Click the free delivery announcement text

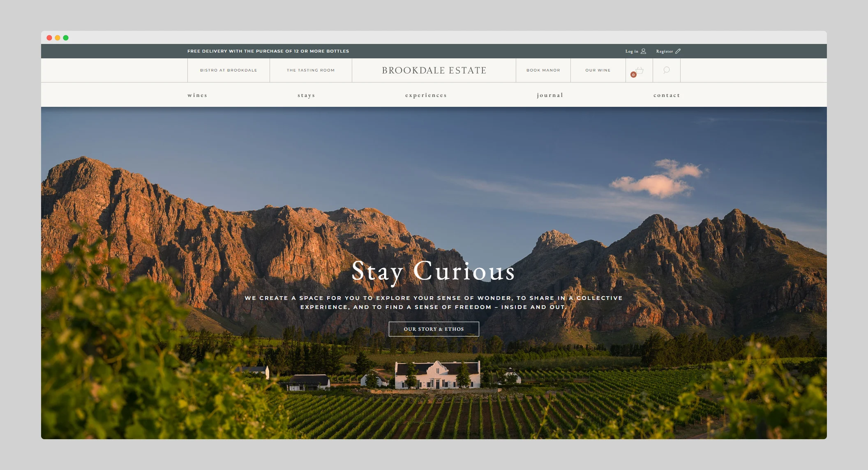[x=268, y=51]
